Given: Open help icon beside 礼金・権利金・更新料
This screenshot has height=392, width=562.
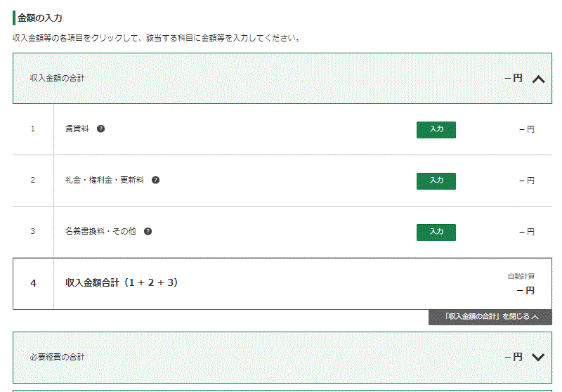Looking at the screenshot, I should 155,181.
